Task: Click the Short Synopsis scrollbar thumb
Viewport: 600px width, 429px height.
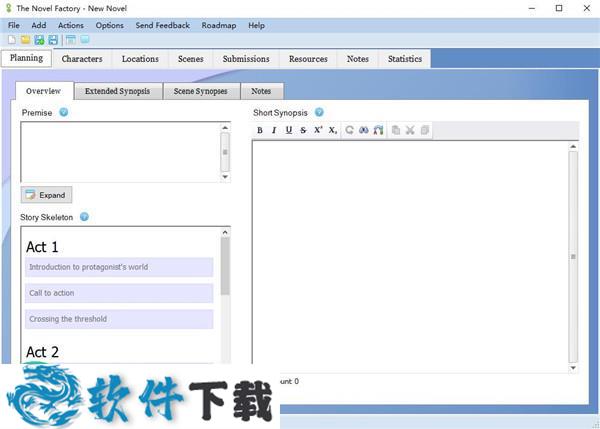Action: (573, 256)
